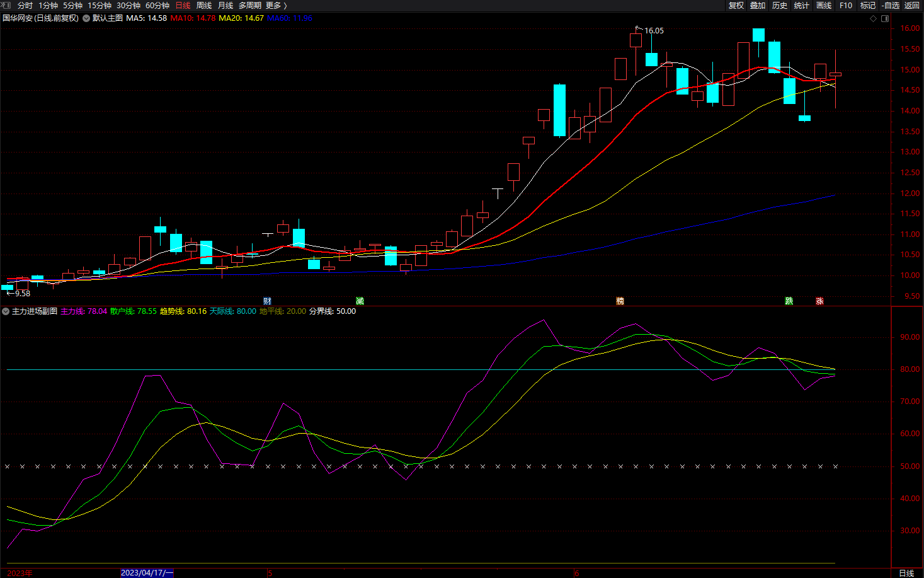This screenshot has height=578, width=924.
Task: Switch to the 周线 weekly period tab
Action: [204, 6]
